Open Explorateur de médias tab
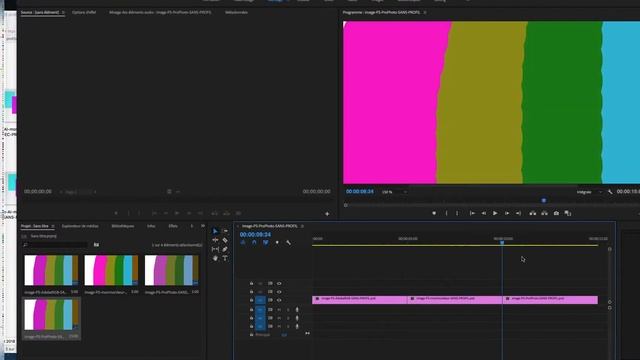Image resolution: width=640 pixels, height=360 pixels. [80, 226]
